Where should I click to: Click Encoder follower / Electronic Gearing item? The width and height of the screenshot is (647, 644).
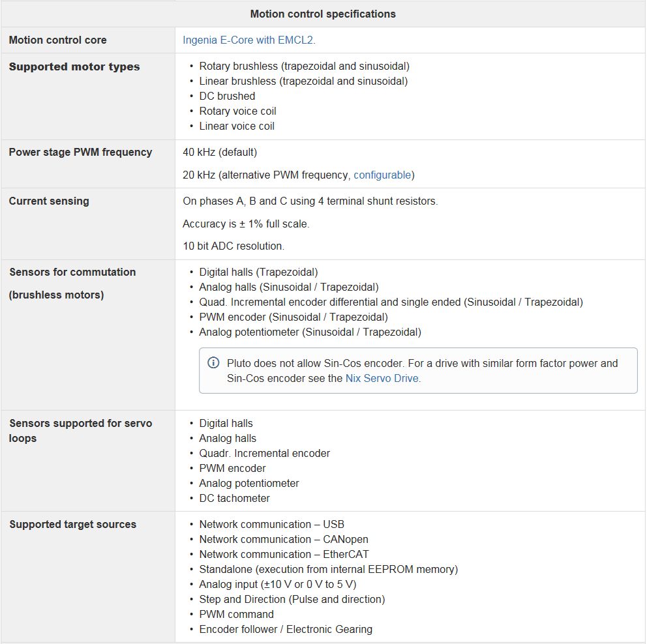click(x=286, y=629)
